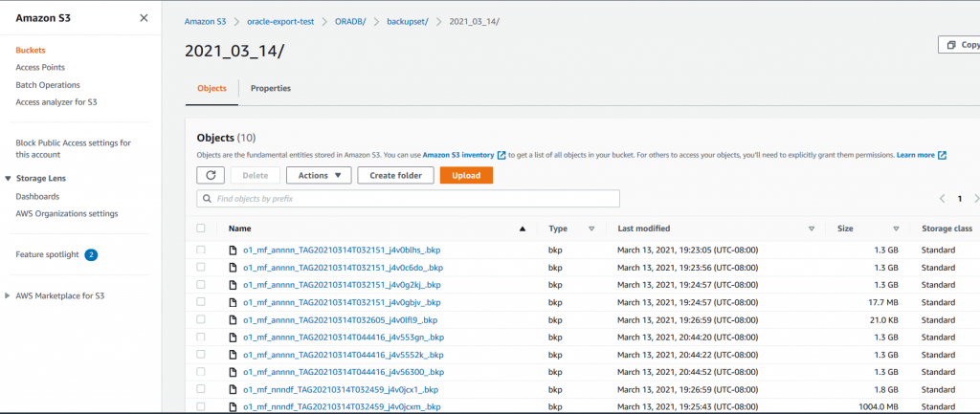This screenshot has width=980, height=414.
Task: Open Block Public Access settings for this account
Action: tap(73, 148)
